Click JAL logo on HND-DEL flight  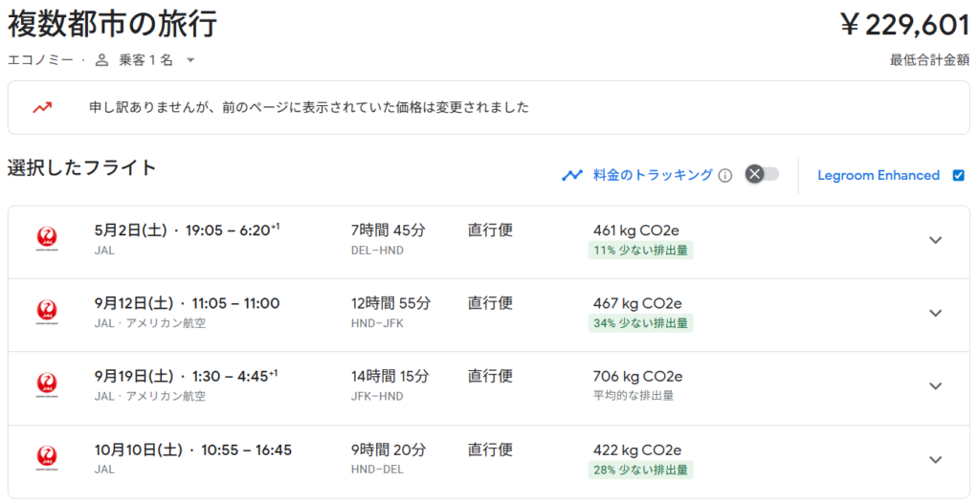46,459
